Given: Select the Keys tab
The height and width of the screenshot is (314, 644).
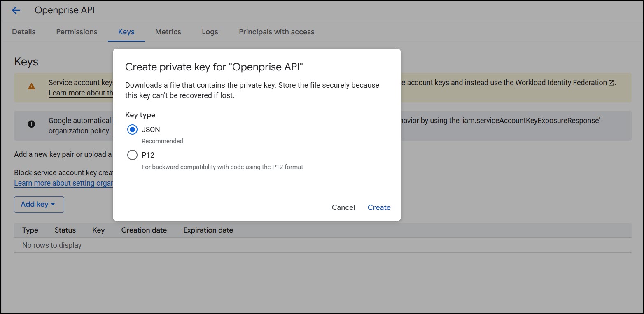Looking at the screenshot, I should tap(126, 32).
